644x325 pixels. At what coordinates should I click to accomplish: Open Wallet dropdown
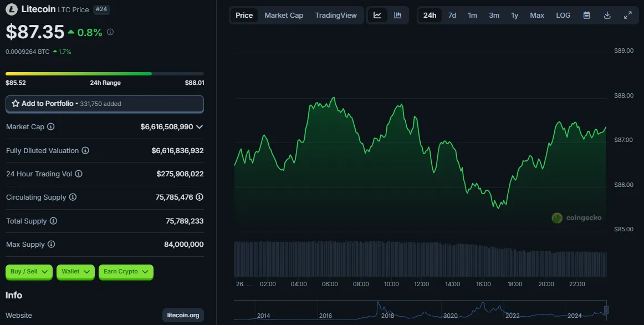coord(75,272)
